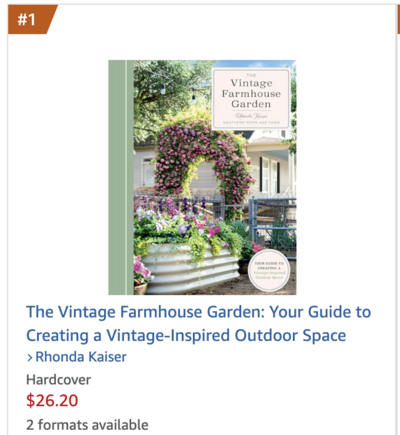This screenshot has width=400, height=435.
Task: Click the black-shuttered house window on cover
Action: pos(270,175)
